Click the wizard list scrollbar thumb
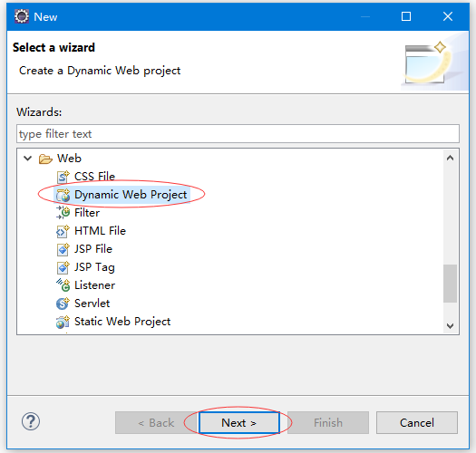Screen dimensions: 476x453 [x=451, y=284]
